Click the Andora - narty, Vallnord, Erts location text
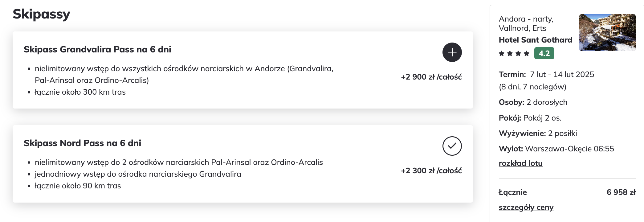The width and height of the screenshot is (644, 222). coord(526,23)
